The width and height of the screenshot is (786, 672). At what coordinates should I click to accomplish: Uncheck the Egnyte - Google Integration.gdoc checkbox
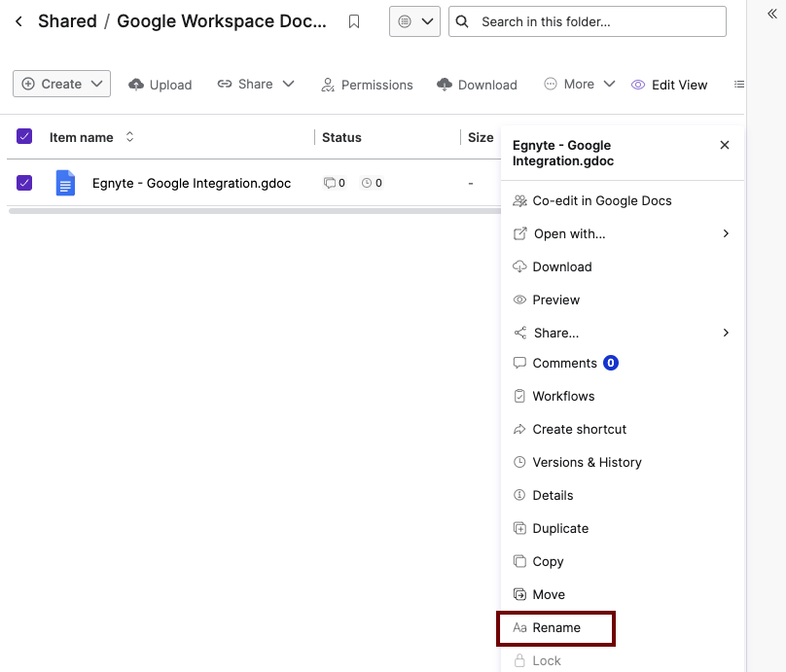[24, 183]
